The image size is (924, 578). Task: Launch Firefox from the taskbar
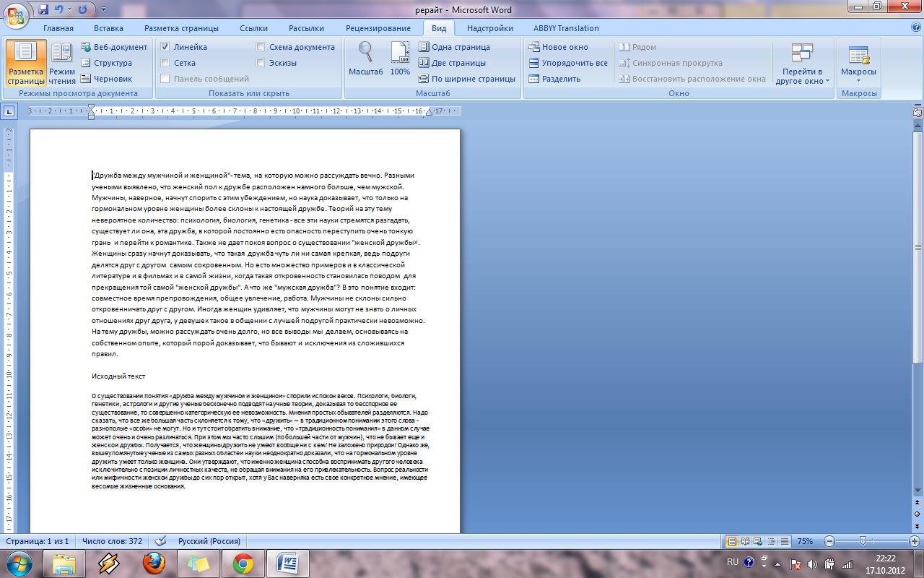click(x=153, y=563)
